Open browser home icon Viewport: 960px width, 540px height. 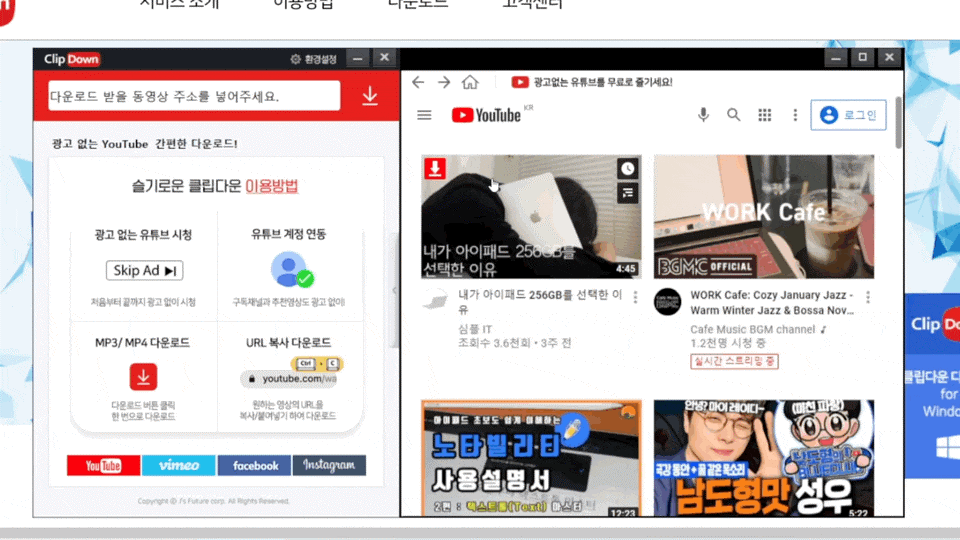click(x=470, y=81)
